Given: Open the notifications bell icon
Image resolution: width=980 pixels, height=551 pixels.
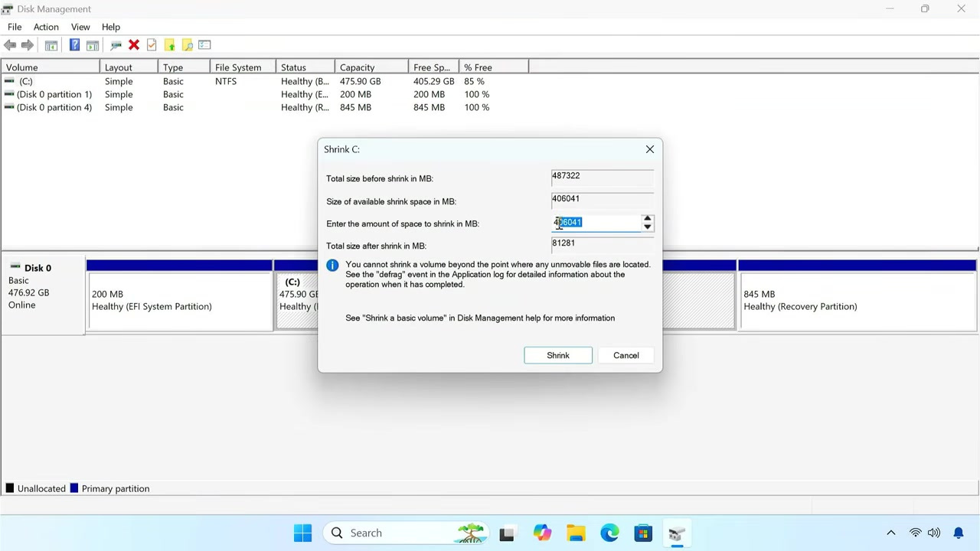Looking at the screenshot, I should (x=959, y=533).
